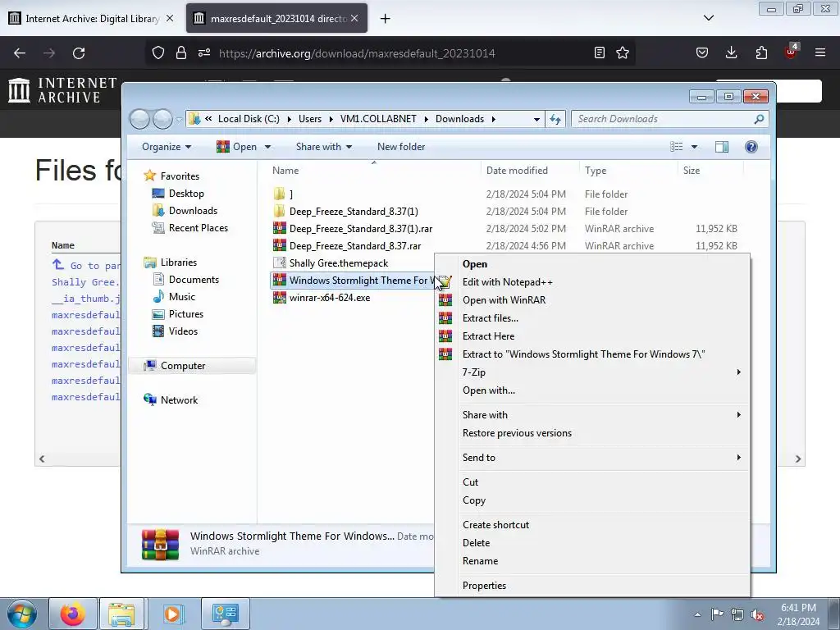Extract to "Windows Stormlight Theme For Windows 7\"
The height and width of the screenshot is (630, 840).
tap(583, 354)
